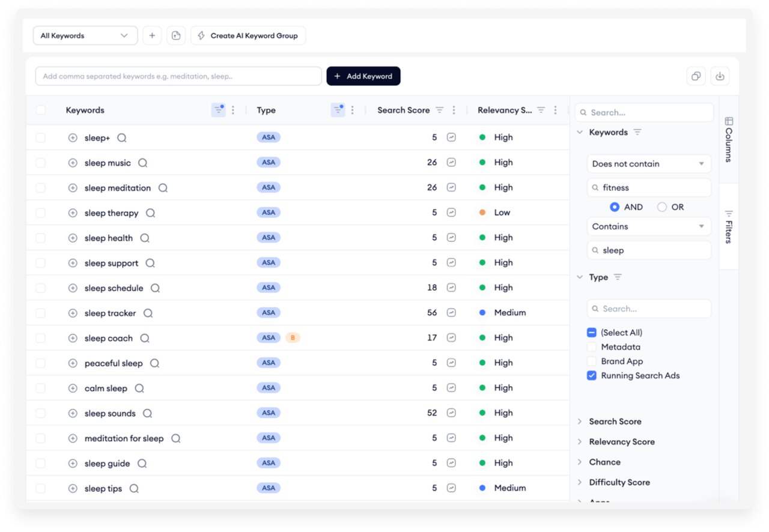Open the All Keywords dropdown

pos(85,36)
